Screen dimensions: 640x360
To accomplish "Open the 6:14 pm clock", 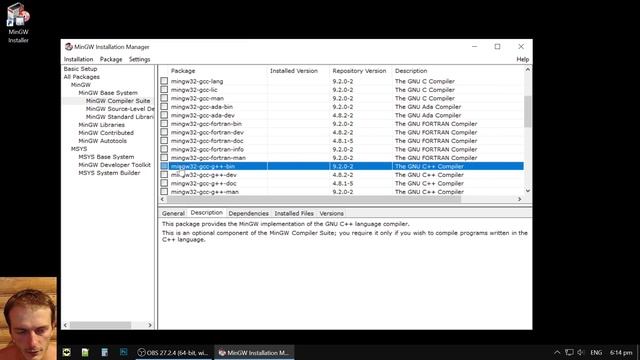I will (x=621, y=352).
